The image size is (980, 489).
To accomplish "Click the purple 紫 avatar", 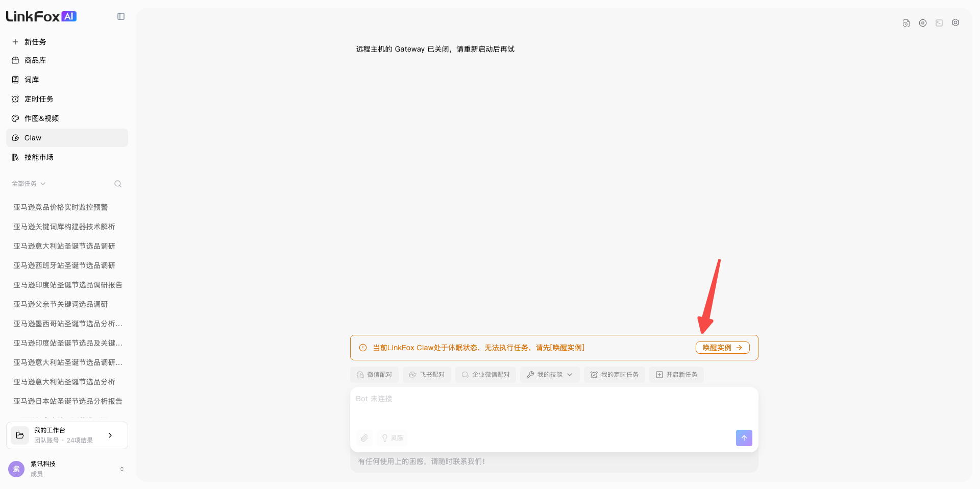I will coord(16,469).
